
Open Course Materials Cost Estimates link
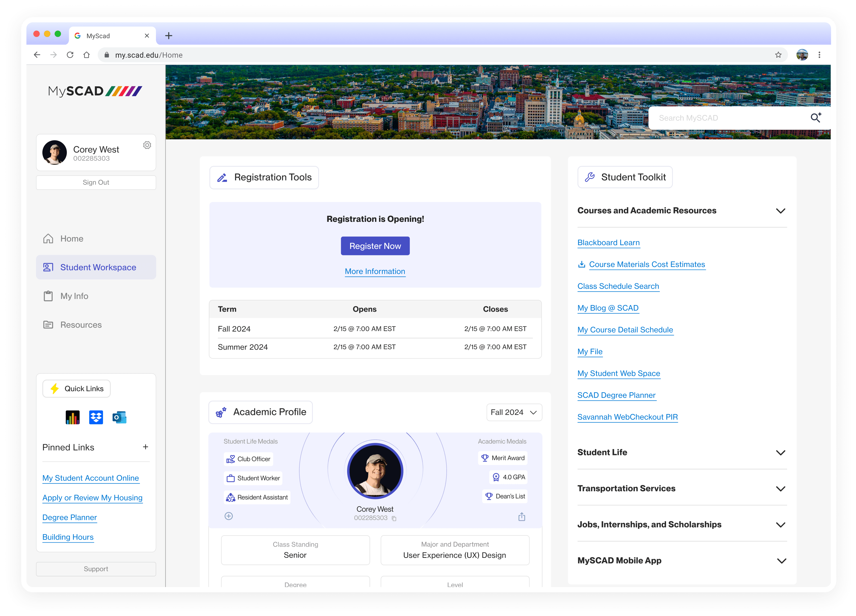click(647, 264)
